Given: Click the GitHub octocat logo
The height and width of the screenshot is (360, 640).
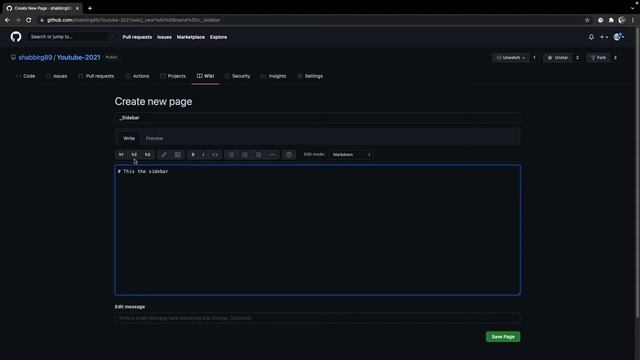Looking at the screenshot, I should pyautogui.click(x=16, y=37).
